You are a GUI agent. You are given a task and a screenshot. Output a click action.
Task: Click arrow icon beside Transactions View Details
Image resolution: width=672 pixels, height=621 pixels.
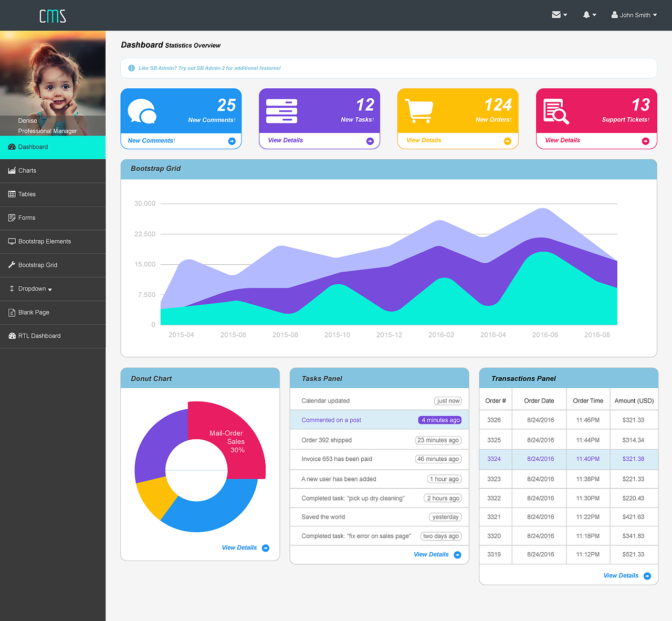click(647, 576)
